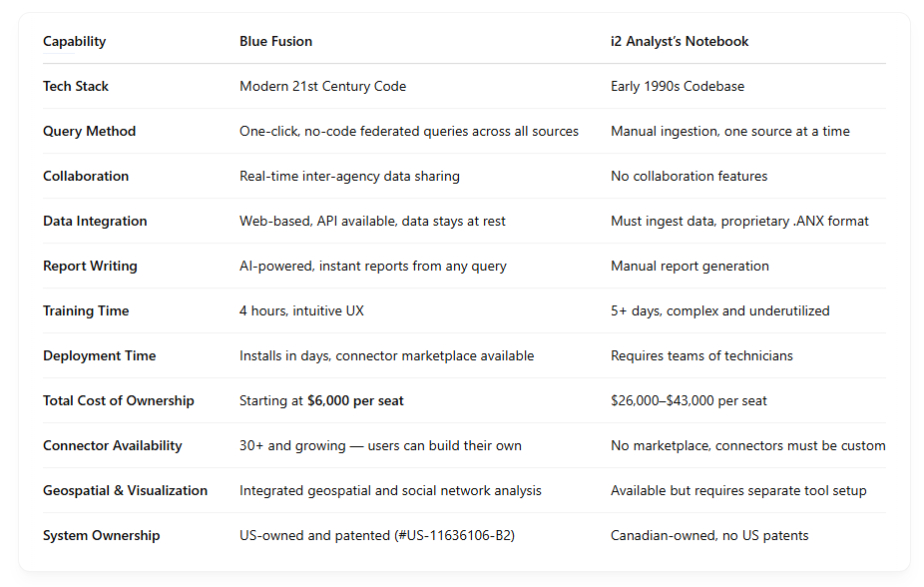Select the Report Writing row label
Screen dimensions: 924x587
90,266
